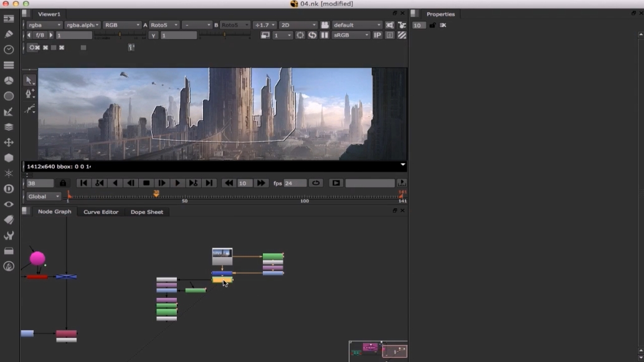
Task: Switch to the Curve Editor tab
Action: point(101,212)
